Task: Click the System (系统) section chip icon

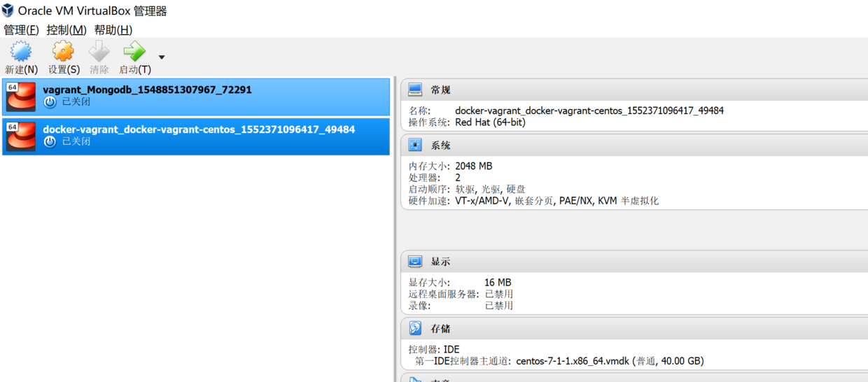Action: [x=415, y=146]
